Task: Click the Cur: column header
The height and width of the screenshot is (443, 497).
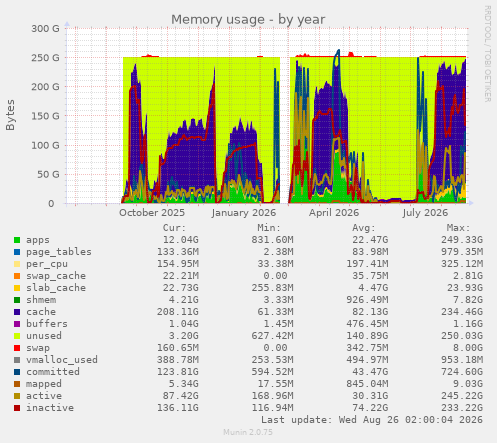Action: pyautogui.click(x=174, y=228)
